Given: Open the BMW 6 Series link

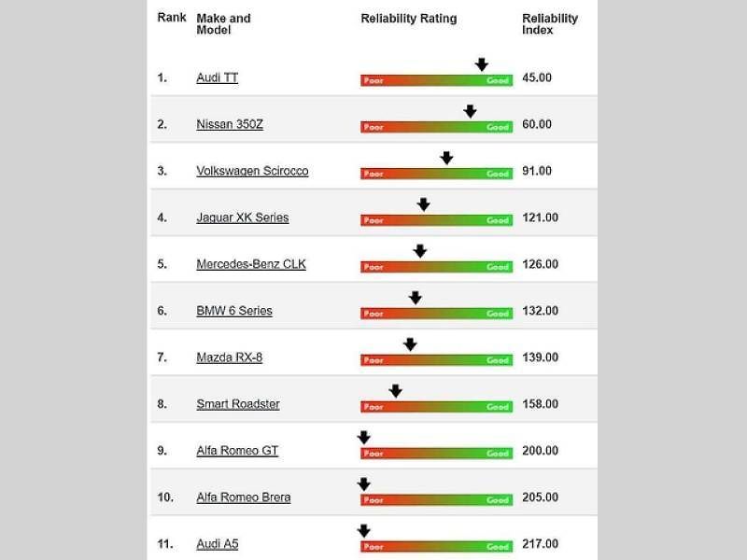Looking at the screenshot, I should tap(234, 311).
